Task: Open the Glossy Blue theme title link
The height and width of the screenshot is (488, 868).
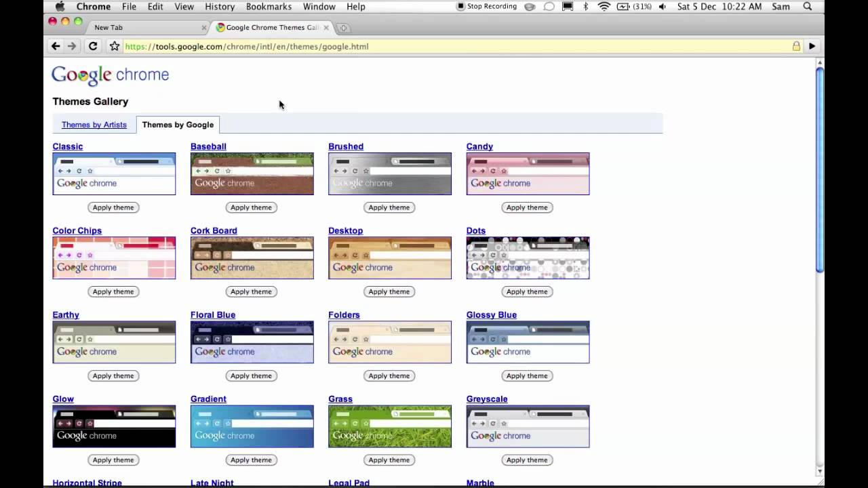Action: 492,315
